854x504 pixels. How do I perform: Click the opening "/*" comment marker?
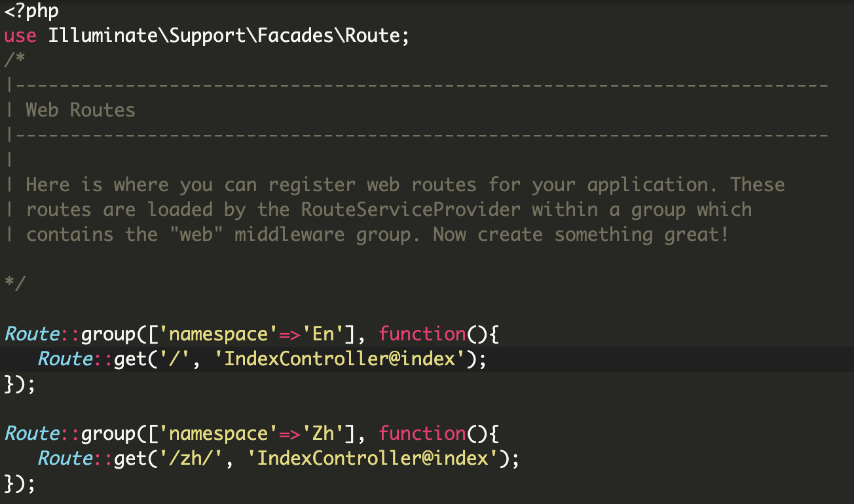[x=14, y=60]
